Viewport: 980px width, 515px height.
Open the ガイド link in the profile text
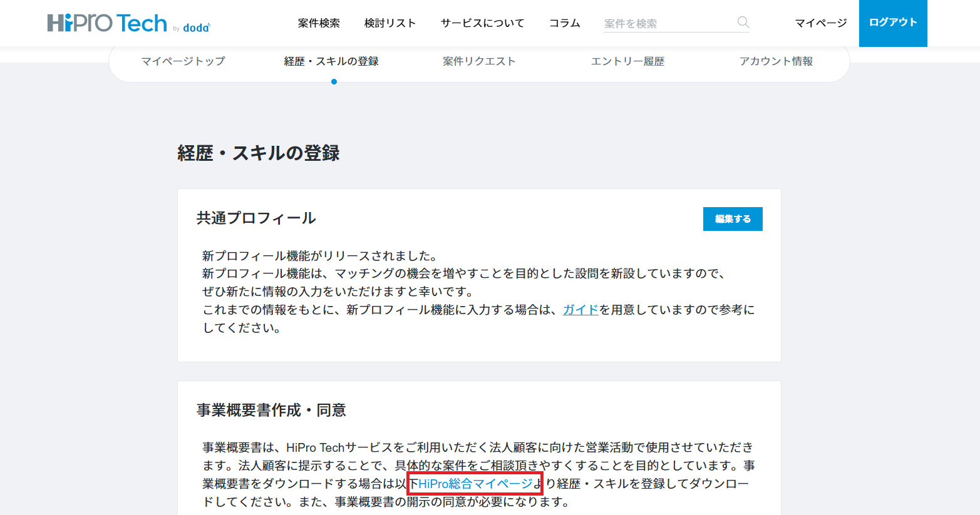click(x=580, y=309)
